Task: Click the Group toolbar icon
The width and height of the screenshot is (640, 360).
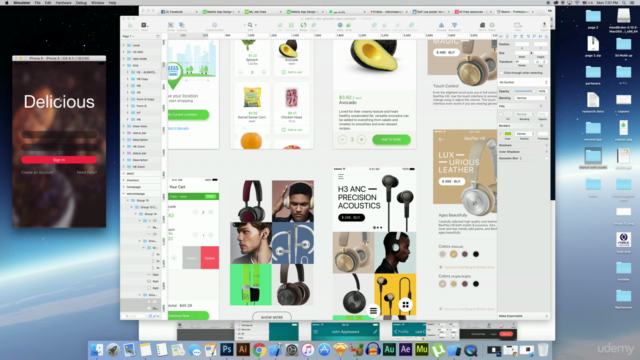Action: coord(171,26)
